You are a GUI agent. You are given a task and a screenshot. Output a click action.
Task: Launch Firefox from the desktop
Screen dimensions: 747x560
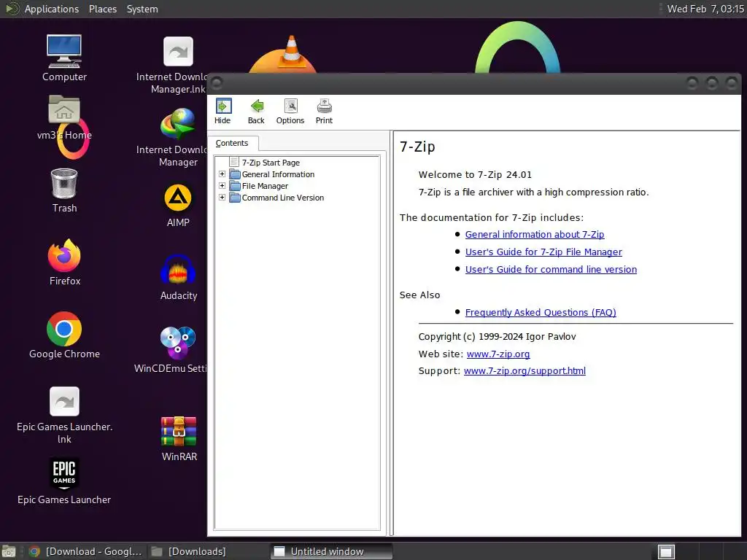tap(64, 262)
